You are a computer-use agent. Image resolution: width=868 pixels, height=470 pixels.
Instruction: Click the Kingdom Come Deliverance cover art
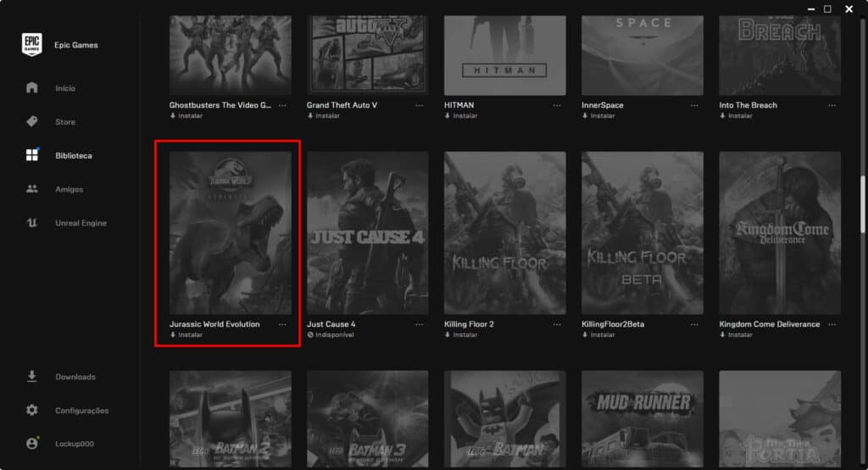[x=780, y=232]
